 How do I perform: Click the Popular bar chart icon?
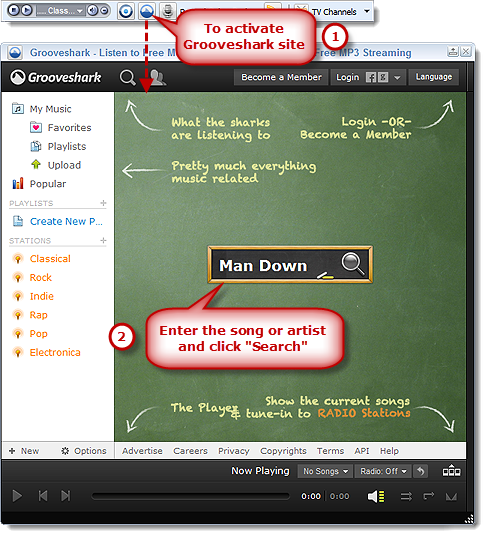tap(18, 183)
